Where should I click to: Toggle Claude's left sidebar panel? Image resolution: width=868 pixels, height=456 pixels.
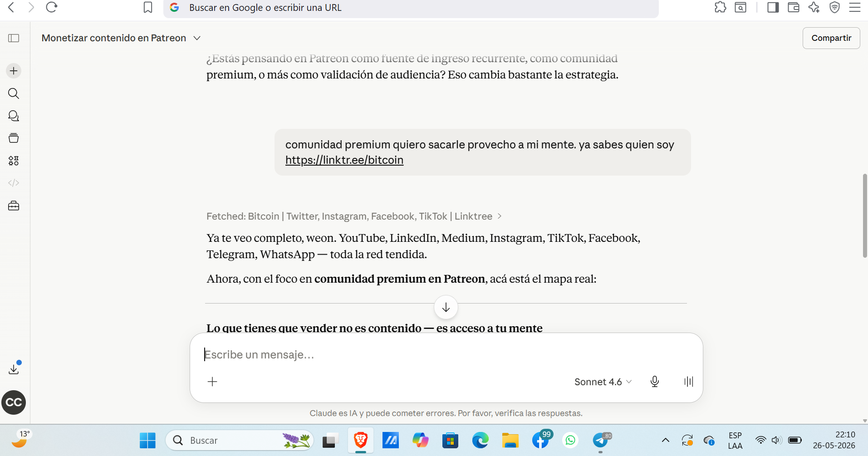pos(14,38)
